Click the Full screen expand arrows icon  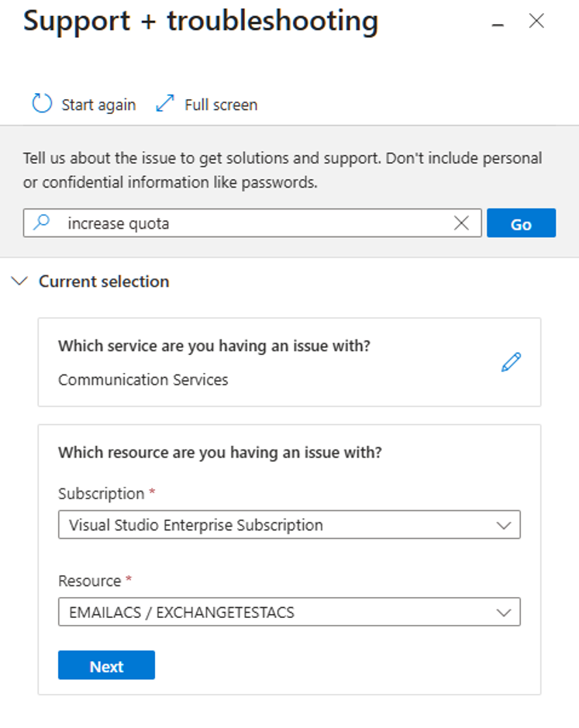[165, 104]
